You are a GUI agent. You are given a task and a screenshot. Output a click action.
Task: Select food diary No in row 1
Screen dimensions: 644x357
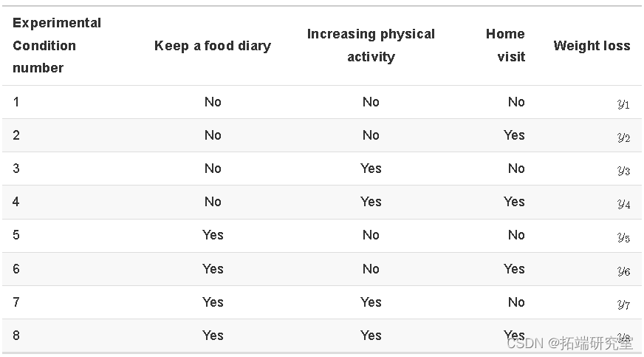tap(213, 102)
